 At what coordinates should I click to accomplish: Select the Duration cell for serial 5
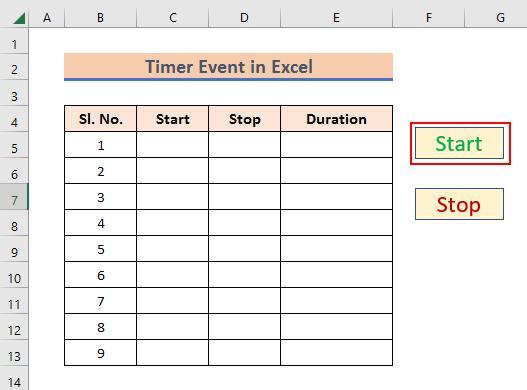(336, 249)
